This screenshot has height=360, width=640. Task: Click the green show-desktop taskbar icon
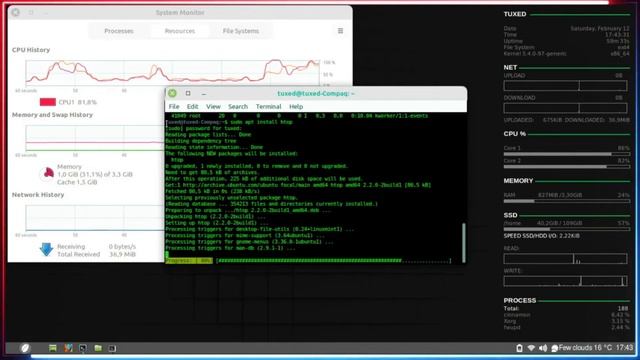[x=53, y=348]
